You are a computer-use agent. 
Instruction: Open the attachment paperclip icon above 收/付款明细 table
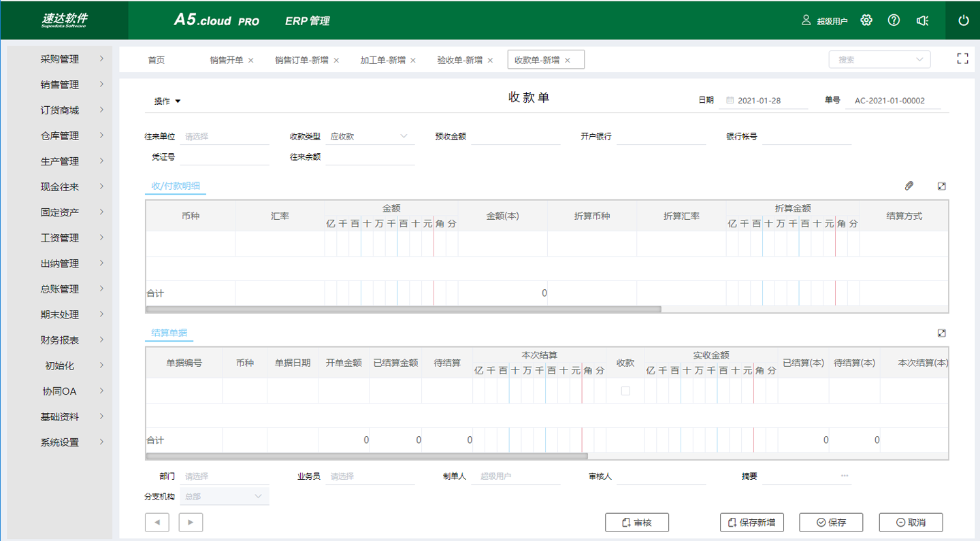(x=909, y=185)
